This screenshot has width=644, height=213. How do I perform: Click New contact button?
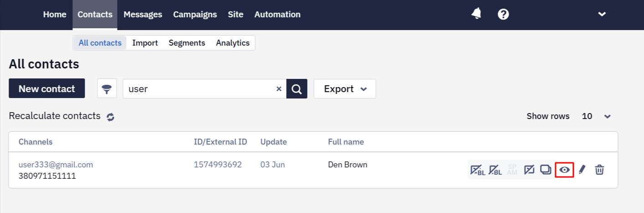47,88
